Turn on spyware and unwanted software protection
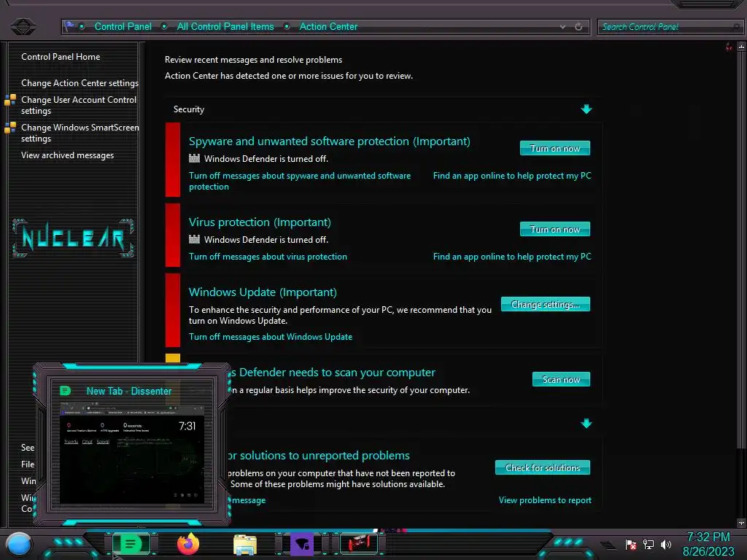 pyautogui.click(x=555, y=148)
